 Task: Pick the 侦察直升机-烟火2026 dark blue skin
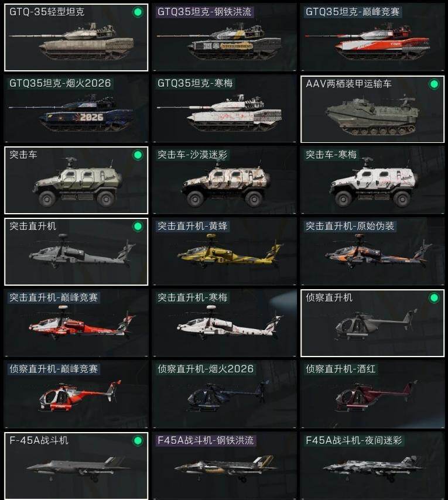pyautogui.click(x=224, y=394)
